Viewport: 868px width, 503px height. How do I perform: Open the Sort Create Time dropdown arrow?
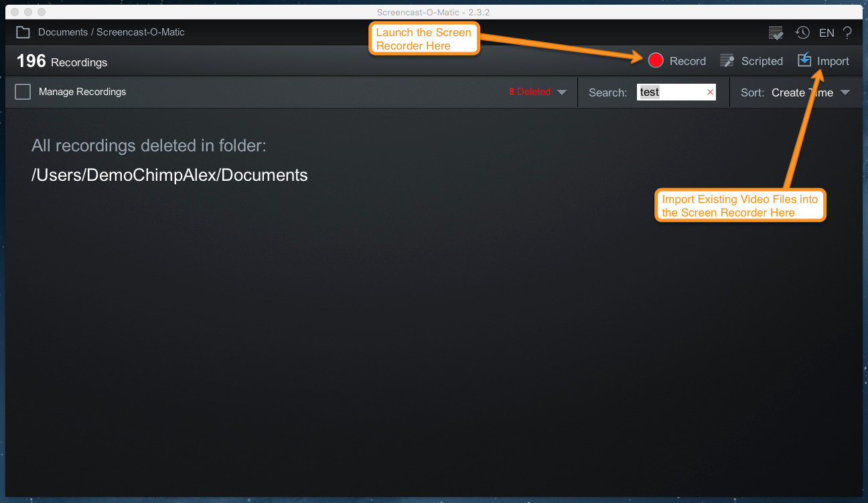coord(845,92)
